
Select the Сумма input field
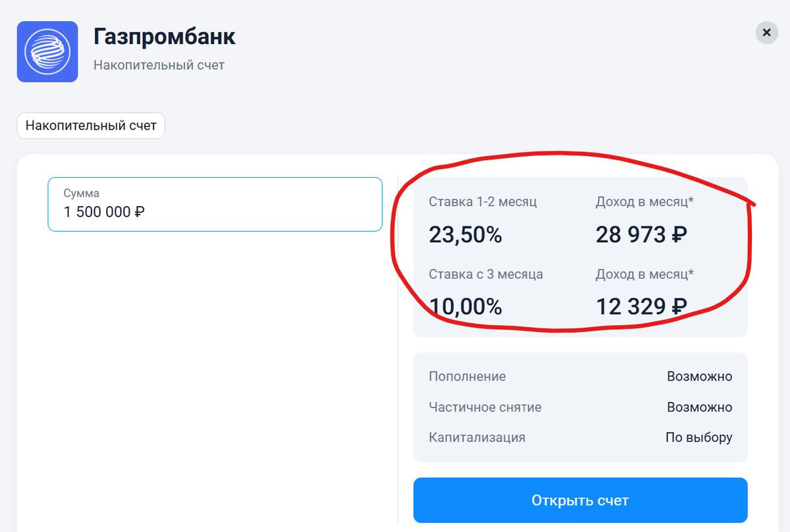tap(214, 205)
